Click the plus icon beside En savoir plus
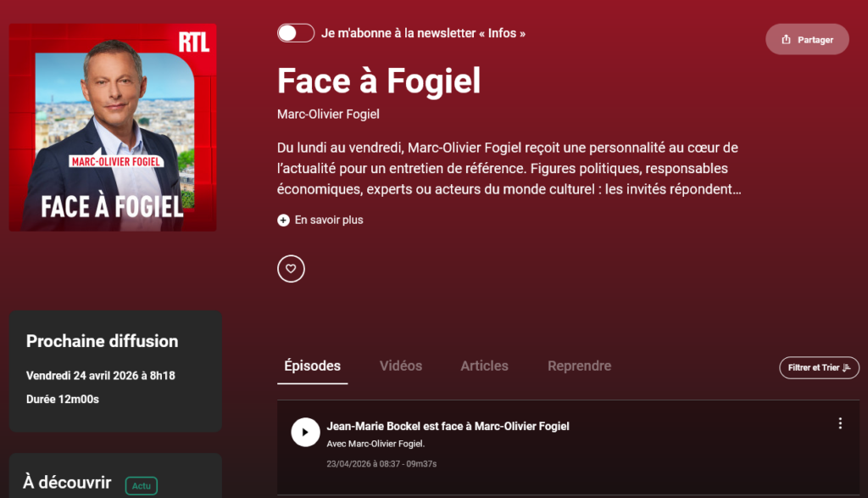The width and height of the screenshot is (868, 498). pos(283,221)
